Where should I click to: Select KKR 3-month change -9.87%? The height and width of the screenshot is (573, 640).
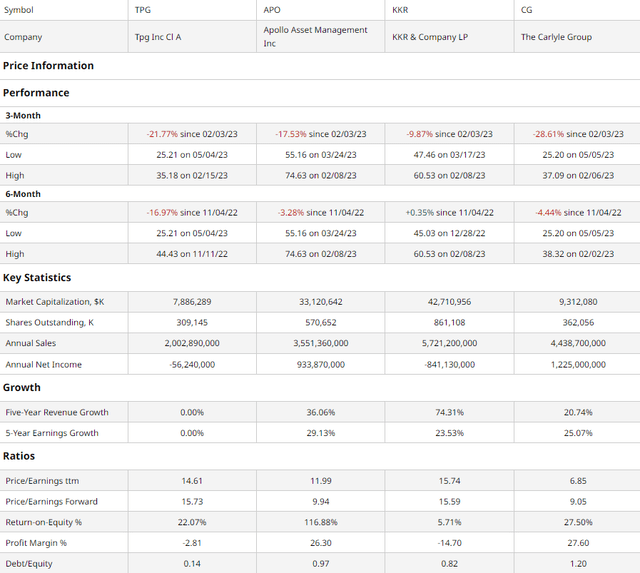pyautogui.click(x=420, y=134)
